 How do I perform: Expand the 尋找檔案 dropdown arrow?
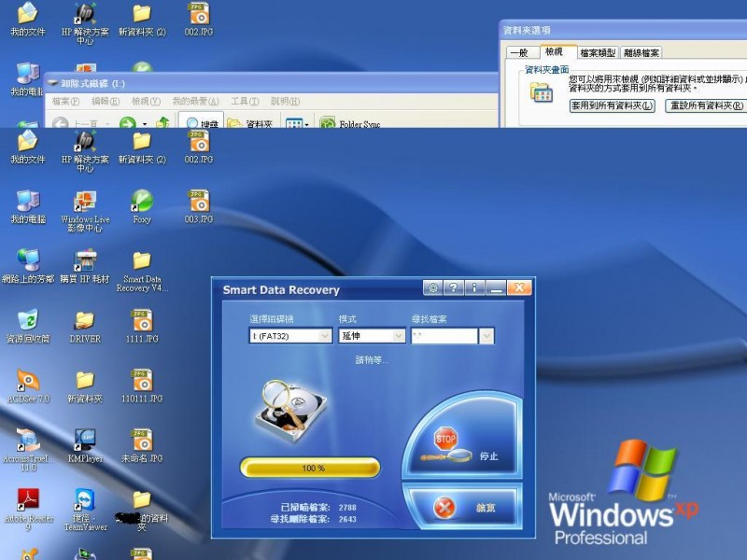(x=486, y=336)
